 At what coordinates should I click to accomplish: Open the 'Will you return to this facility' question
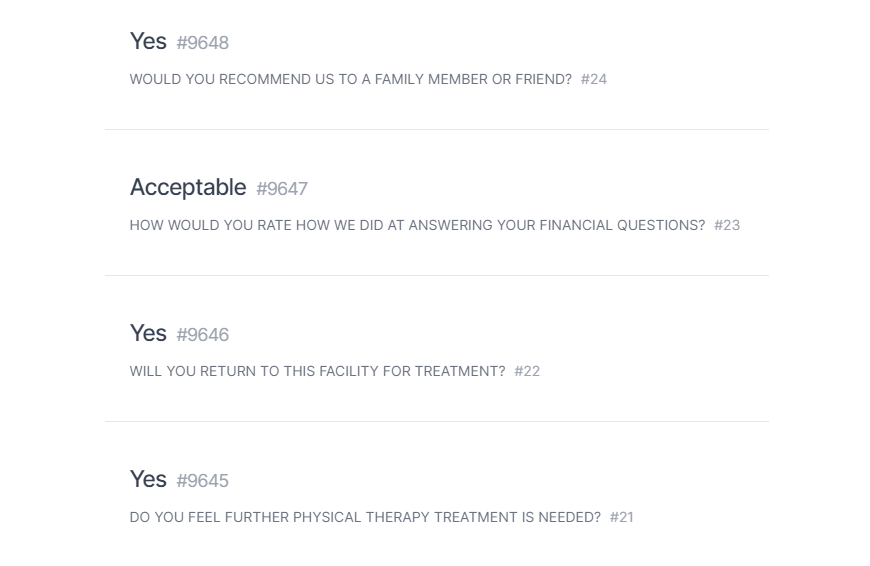pos(317,371)
